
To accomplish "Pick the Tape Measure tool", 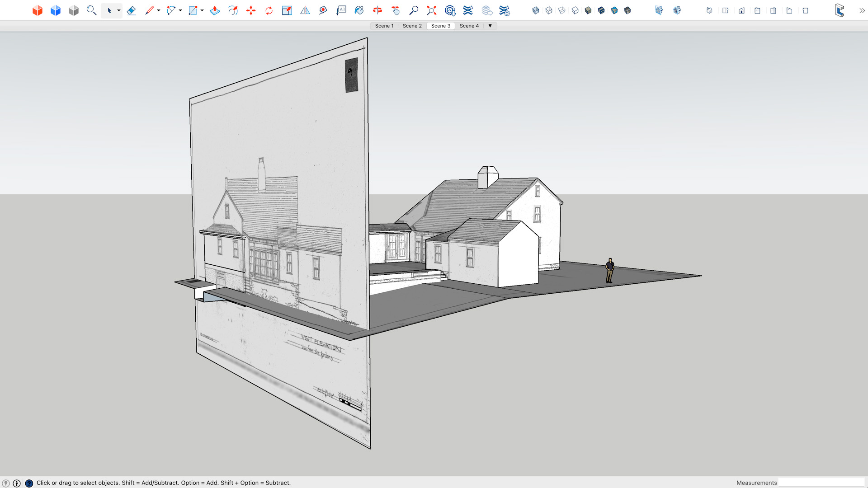I will tap(323, 10).
